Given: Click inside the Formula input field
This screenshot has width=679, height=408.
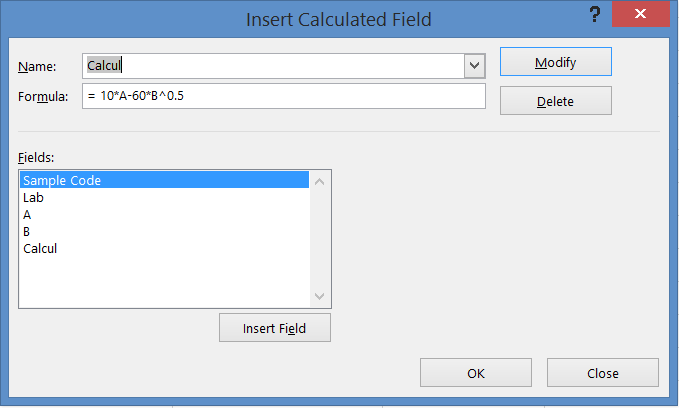Looking at the screenshot, I should pos(283,96).
